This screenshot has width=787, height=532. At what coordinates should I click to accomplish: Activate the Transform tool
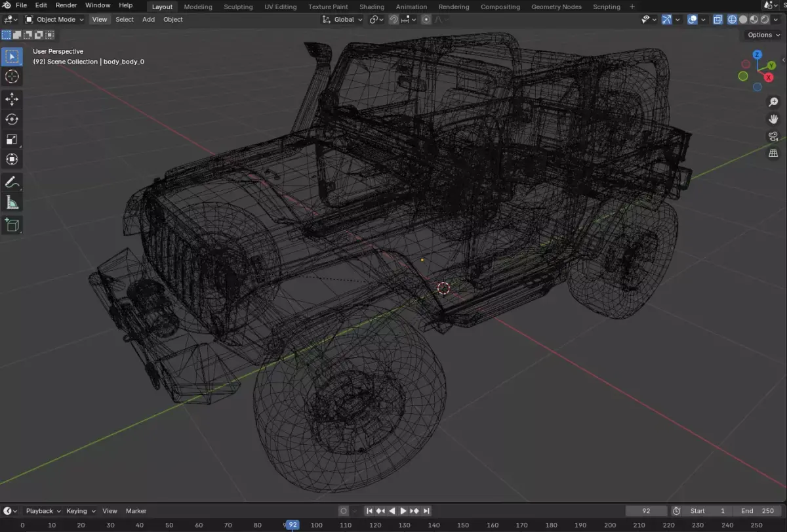coord(12,159)
